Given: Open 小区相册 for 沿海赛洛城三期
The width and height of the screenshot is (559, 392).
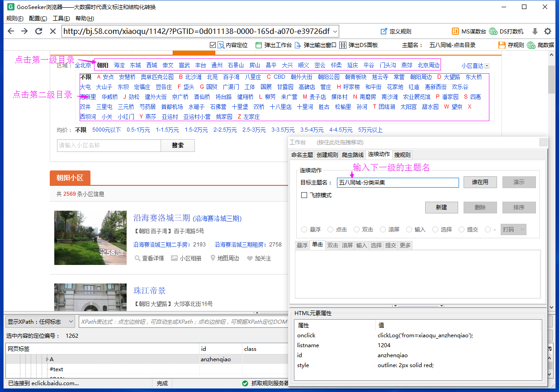Looking at the screenshot, I should tap(186, 258).
